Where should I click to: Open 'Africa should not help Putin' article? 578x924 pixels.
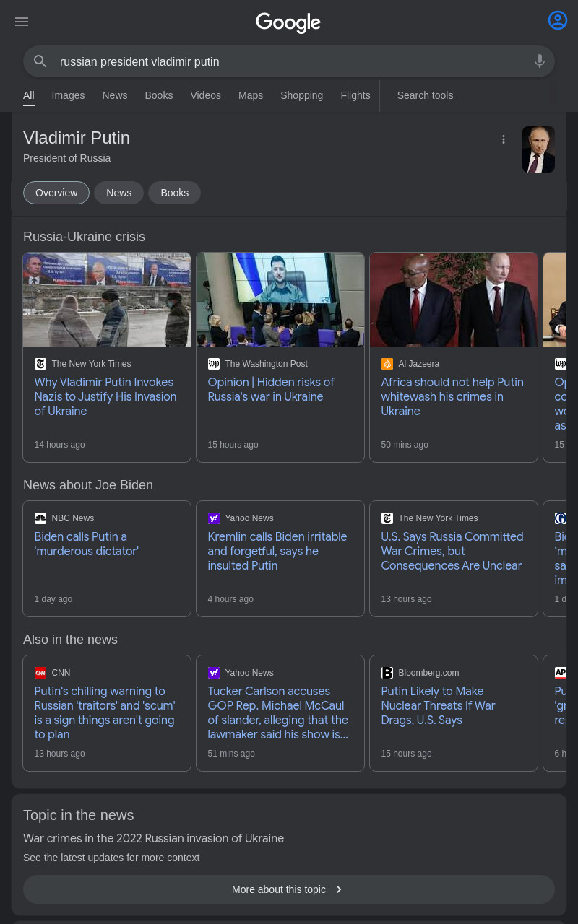pyautogui.click(x=452, y=396)
